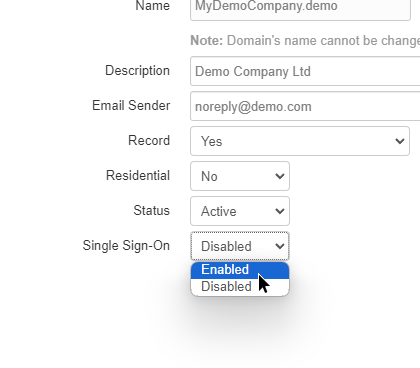
Task: Choose Disabled from the open option list
Action: [x=240, y=287]
